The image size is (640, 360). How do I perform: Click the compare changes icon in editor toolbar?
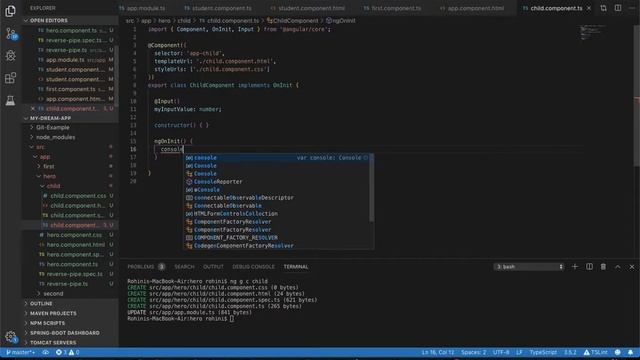603,8
